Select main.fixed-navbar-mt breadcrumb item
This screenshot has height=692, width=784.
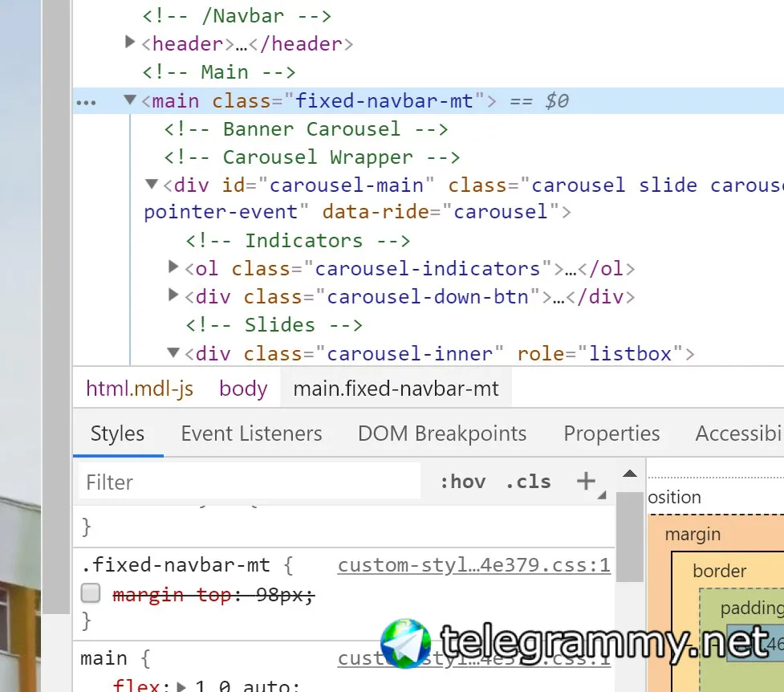click(396, 389)
